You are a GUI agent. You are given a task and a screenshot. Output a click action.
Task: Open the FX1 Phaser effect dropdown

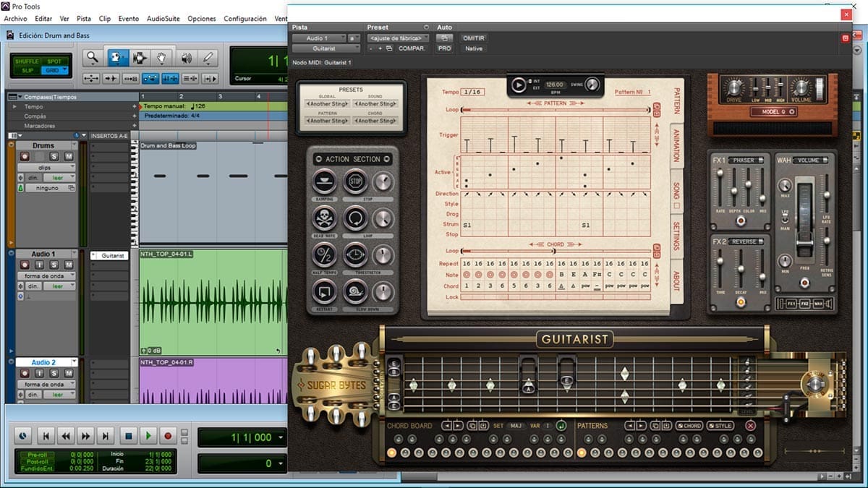pos(746,160)
